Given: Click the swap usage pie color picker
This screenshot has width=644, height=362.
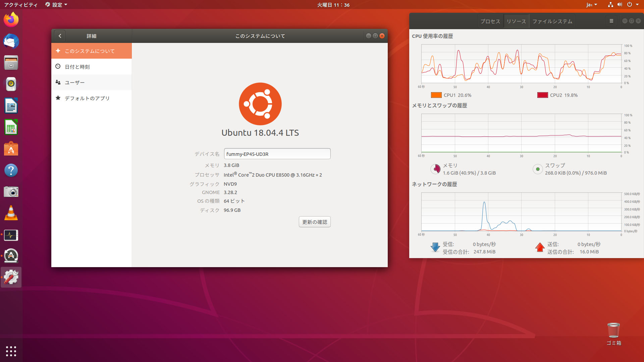Looking at the screenshot, I should [538, 169].
